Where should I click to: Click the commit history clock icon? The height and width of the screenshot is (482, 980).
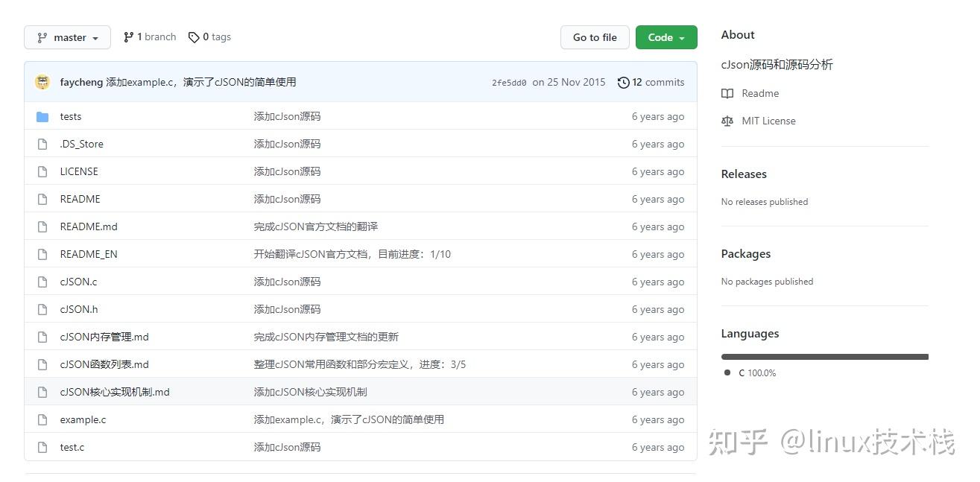tap(624, 82)
